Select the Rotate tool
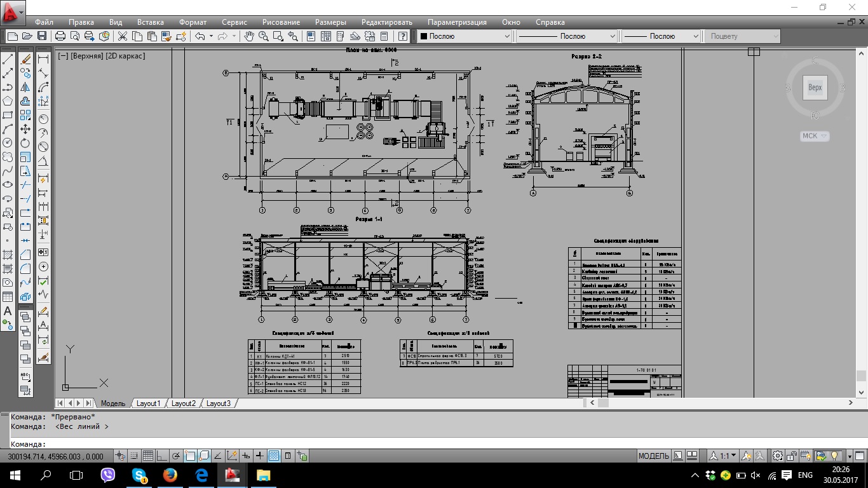The image size is (868, 488). coord(25,143)
